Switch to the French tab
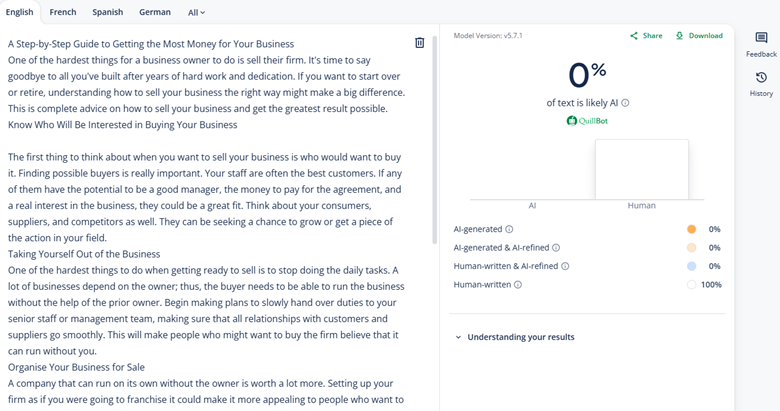This screenshot has width=780, height=411. point(63,13)
